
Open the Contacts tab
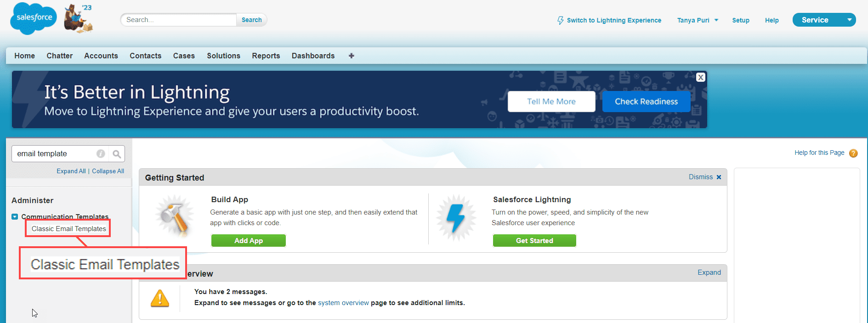click(146, 56)
